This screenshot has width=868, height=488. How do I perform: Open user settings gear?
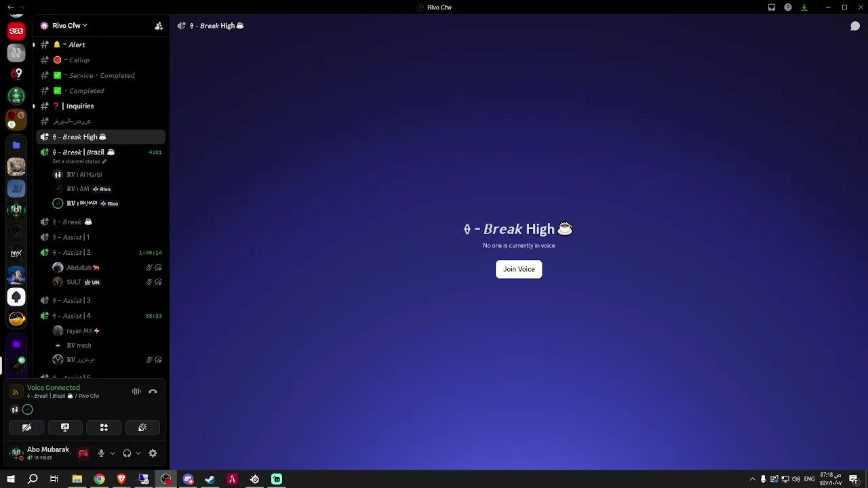[x=153, y=453]
